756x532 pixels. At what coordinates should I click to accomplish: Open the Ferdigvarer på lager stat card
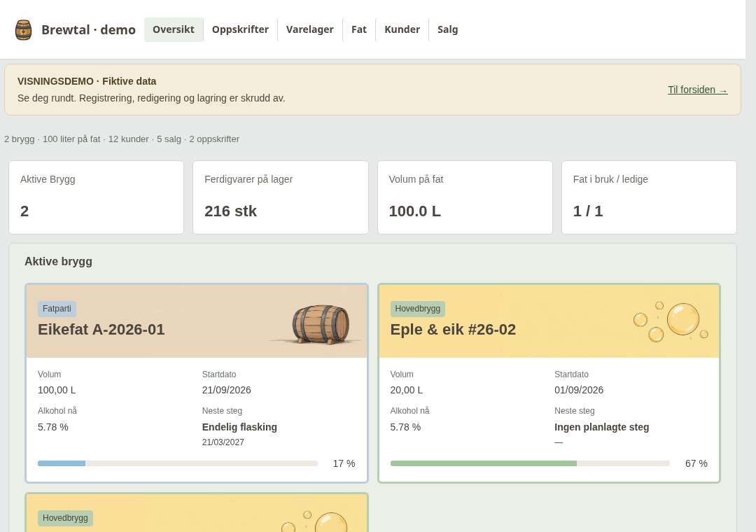point(281,197)
